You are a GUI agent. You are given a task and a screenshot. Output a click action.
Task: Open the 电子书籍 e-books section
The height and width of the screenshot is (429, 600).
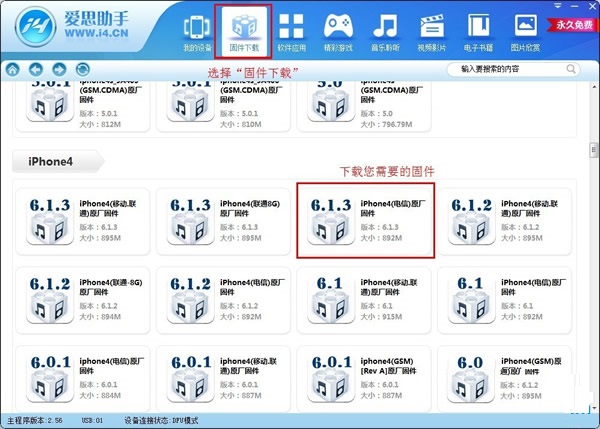click(x=478, y=34)
